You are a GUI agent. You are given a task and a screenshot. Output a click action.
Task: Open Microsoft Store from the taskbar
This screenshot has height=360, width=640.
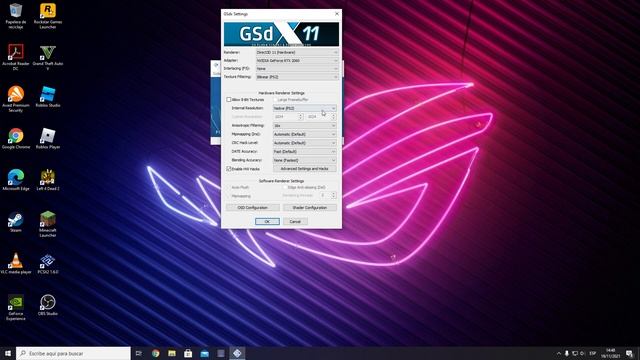coord(188,353)
